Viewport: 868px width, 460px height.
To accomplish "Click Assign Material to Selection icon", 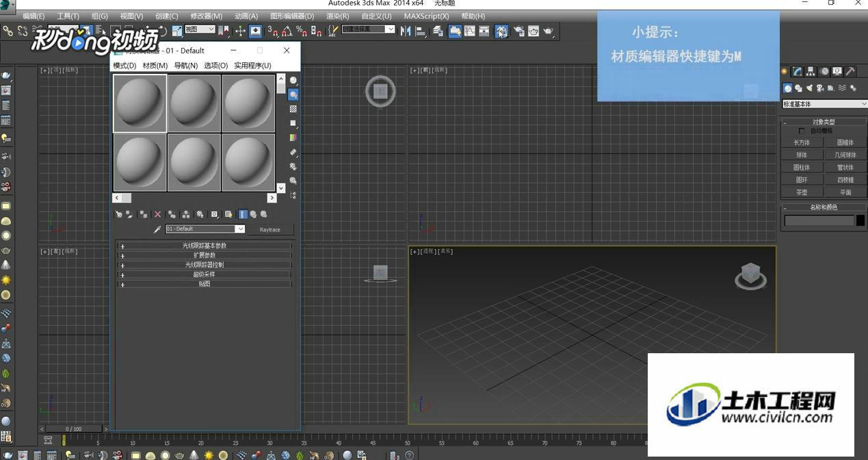I will tap(143, 214).
